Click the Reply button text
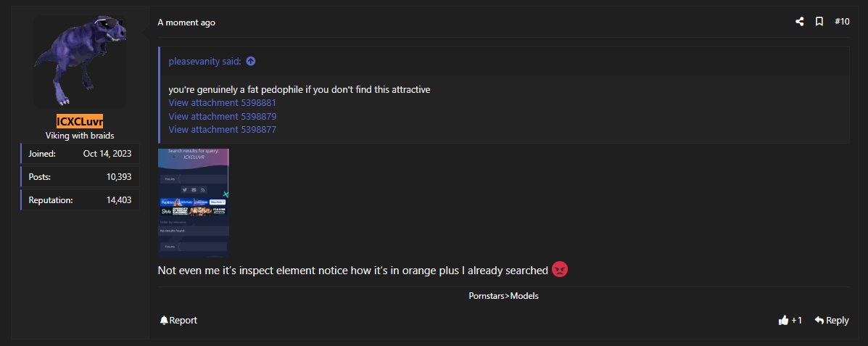868x346 pixels. tap(837, 320)
